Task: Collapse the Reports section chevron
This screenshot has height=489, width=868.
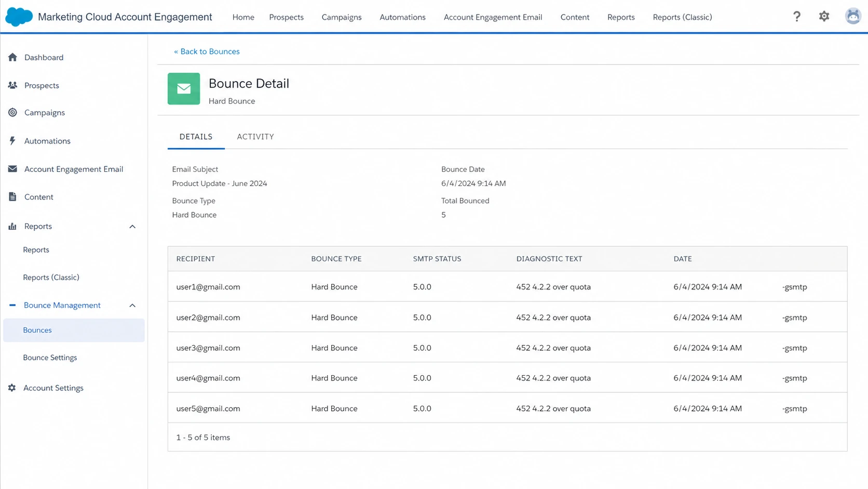Action: [x=132, y=227]
